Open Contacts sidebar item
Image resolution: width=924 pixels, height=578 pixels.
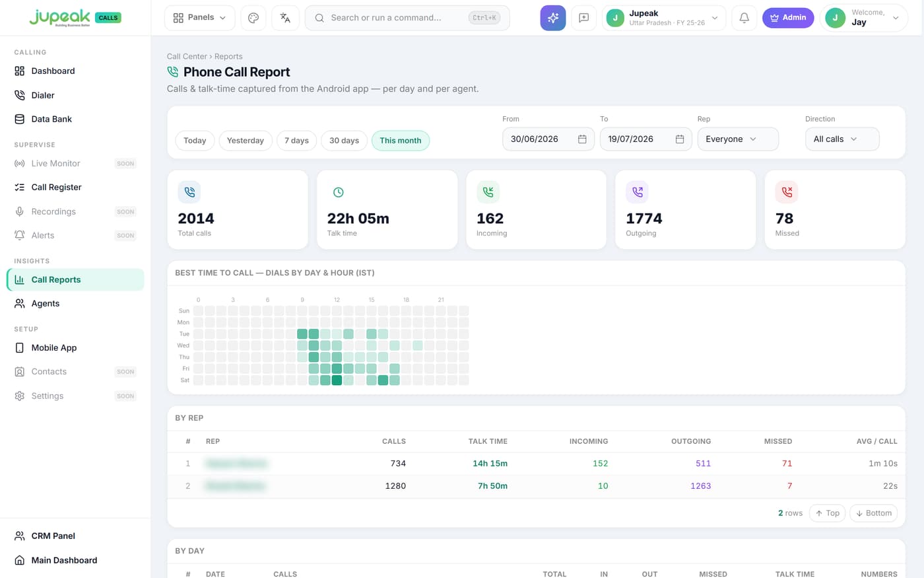point(75,371)
